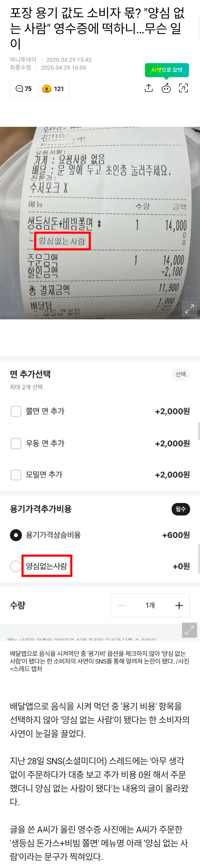
Task: Select the 양심없는사람 radio button
Action: [16, 566]
